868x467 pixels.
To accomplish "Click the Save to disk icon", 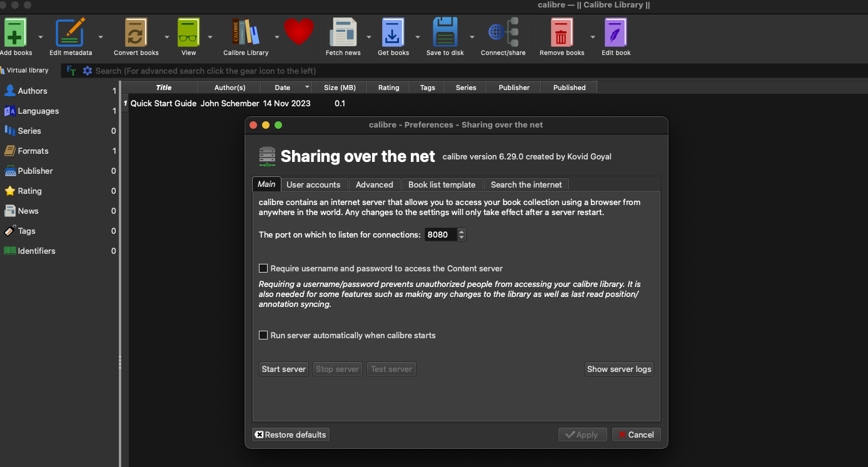I will click(x=445, y=33).
